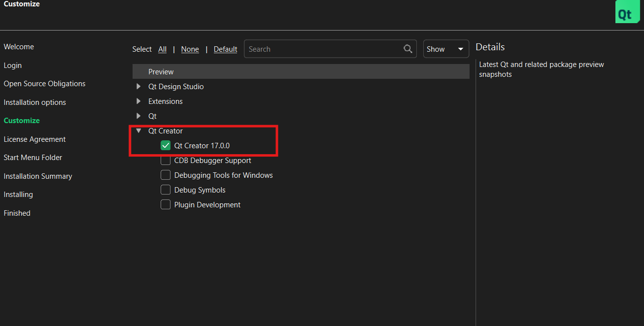Image resolution: width=644 pixels, height=326 pixels.
Task: Select the Plugin Development label
Action: [207, 205]
